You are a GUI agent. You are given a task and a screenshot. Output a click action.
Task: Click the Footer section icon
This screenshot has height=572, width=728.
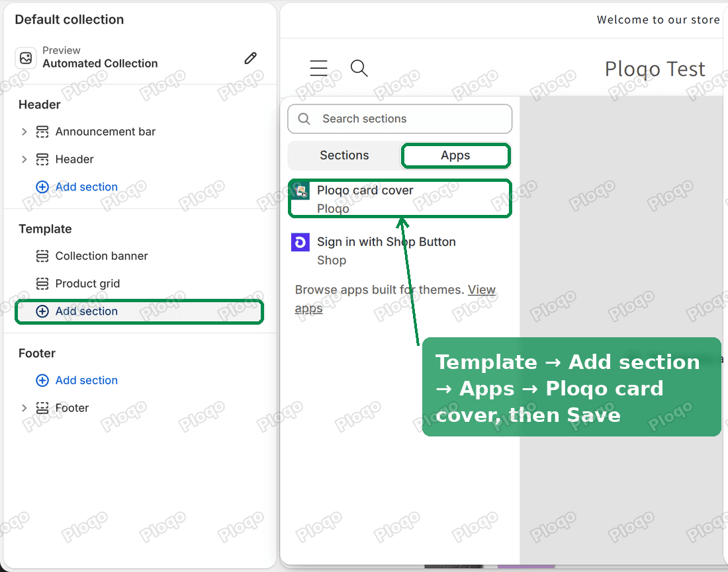[42, 408]
